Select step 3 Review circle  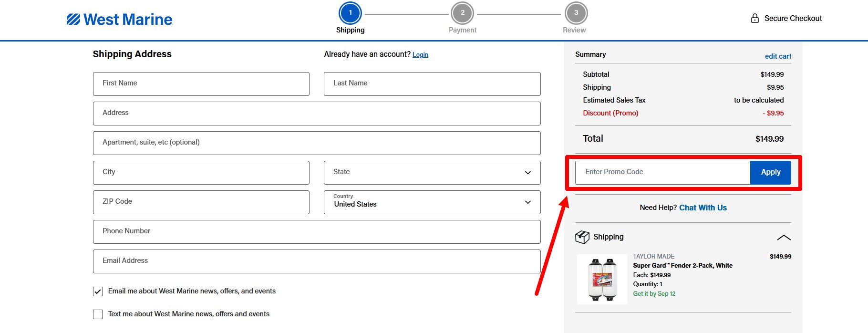pos(576,13)
